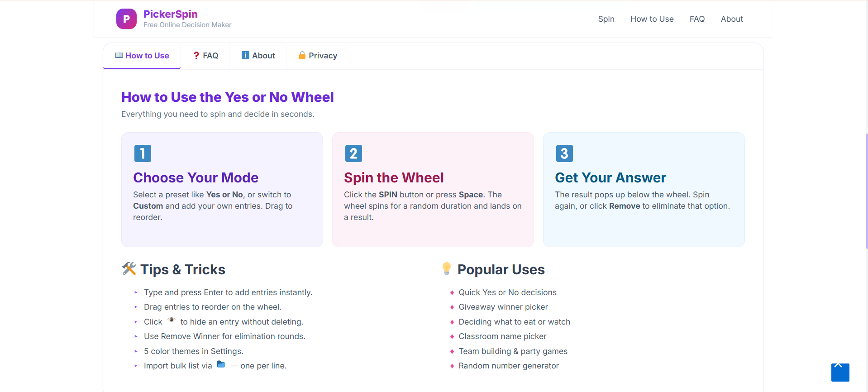The height and width of the screenshot is (392, 868).
Task: Go to Spin in top navigation
Action: click(606, 19)
